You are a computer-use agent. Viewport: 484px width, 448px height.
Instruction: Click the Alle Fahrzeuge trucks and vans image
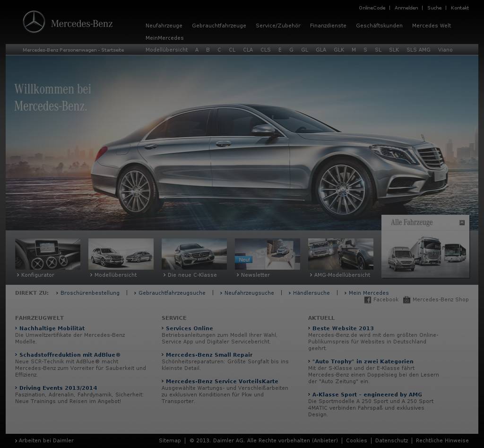click(x=425, y=254)
